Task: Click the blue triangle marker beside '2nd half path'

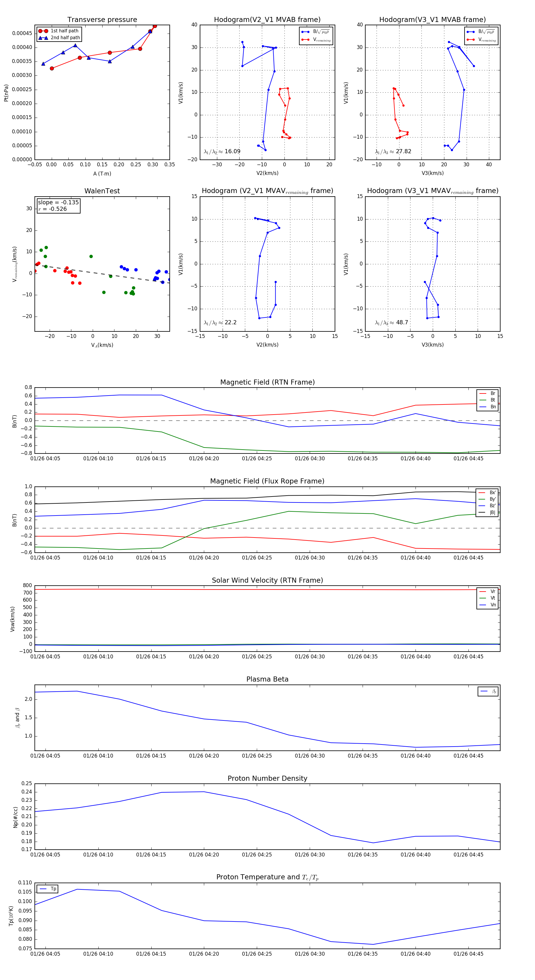Action: click(43, 38)
